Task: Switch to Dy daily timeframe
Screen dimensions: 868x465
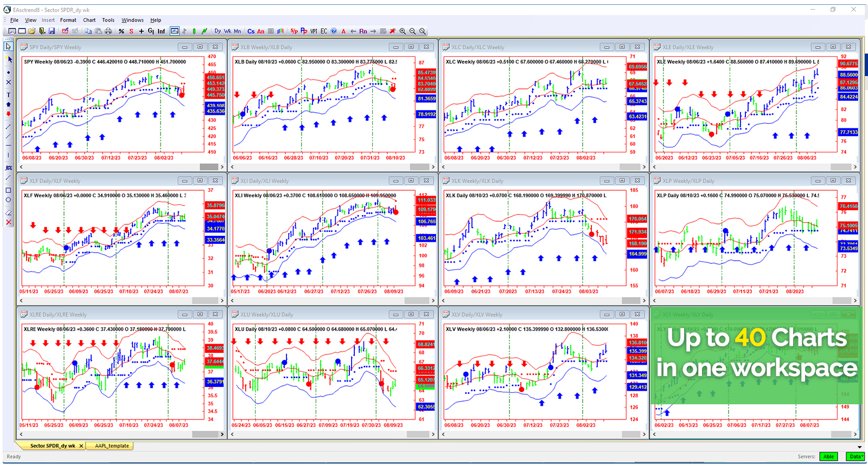Action: pos(218,31)
